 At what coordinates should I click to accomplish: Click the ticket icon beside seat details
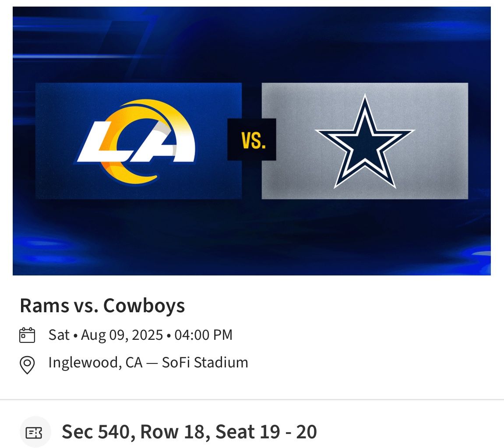(x=35, y=433)
